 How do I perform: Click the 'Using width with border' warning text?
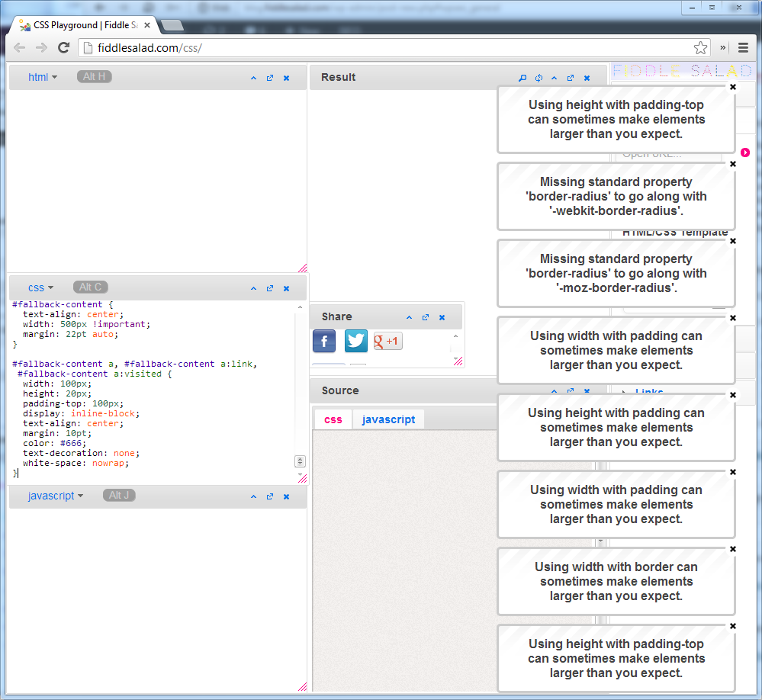(x=616, y=582)
